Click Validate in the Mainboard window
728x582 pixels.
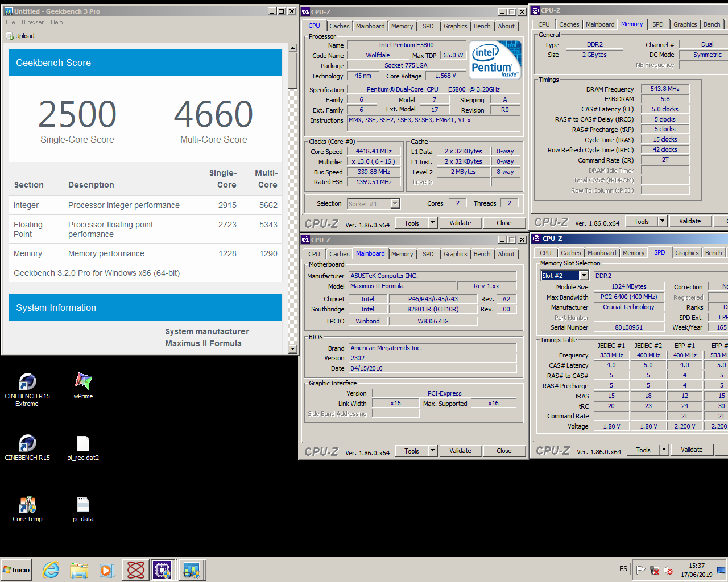(460, 451)
